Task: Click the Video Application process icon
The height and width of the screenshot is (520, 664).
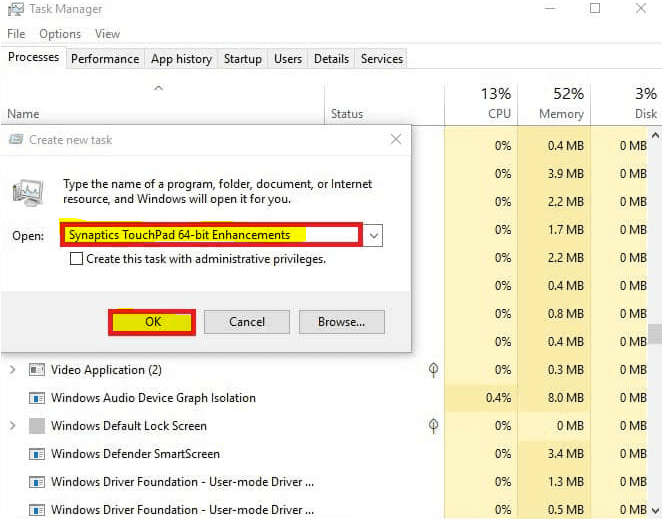Action: (x=37, y=370)
